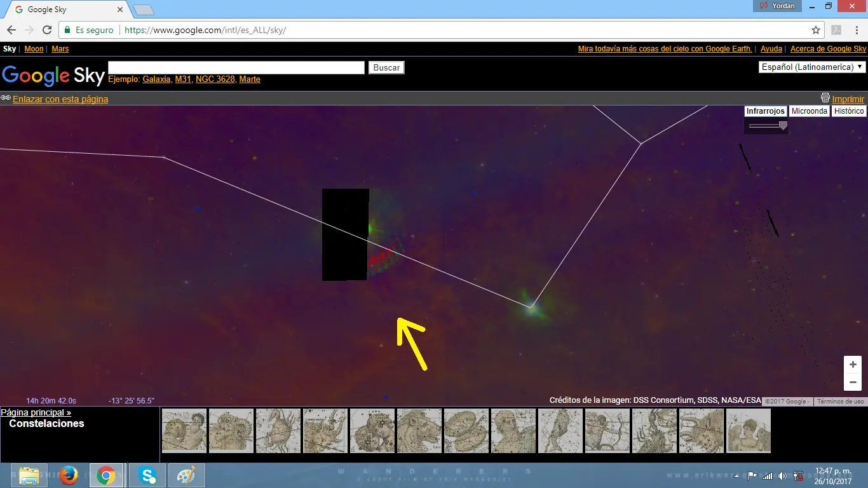
Task: Click Enlazar con esta página
Action: pos(60,99)
